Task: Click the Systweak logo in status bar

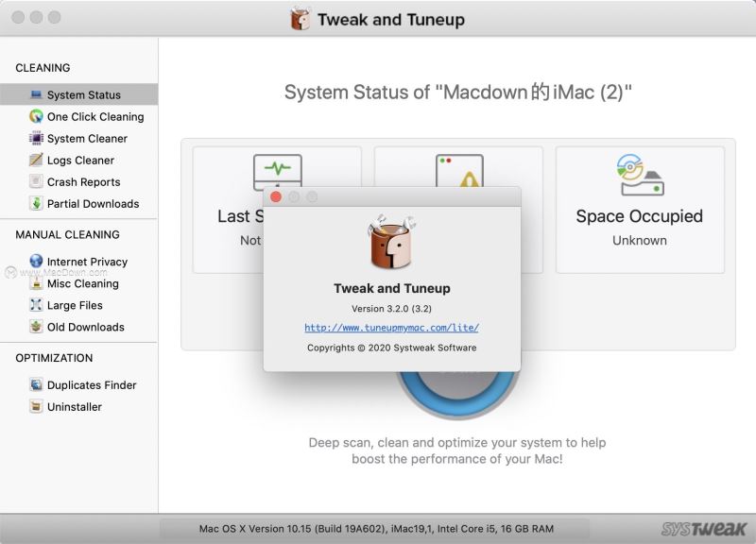Action: coord(703,529)
